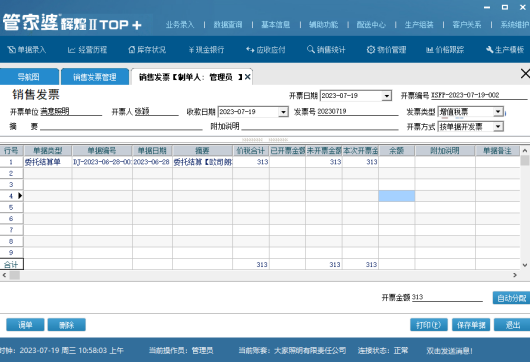Switch to the 销售发票管理 tab
The height and width of the screenshot is (362, 530).
pyautogui.click(x=95, y=77)
